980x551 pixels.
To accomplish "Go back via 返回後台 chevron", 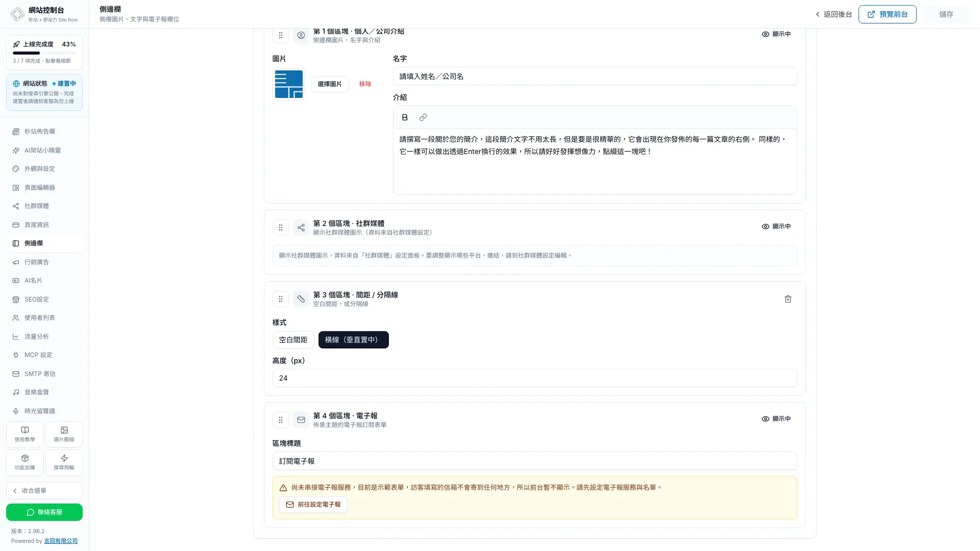I will 834,14.
